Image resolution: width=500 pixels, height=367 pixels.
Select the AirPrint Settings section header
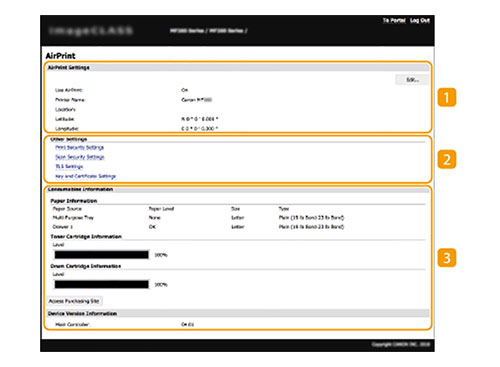(x=69, y=68)
